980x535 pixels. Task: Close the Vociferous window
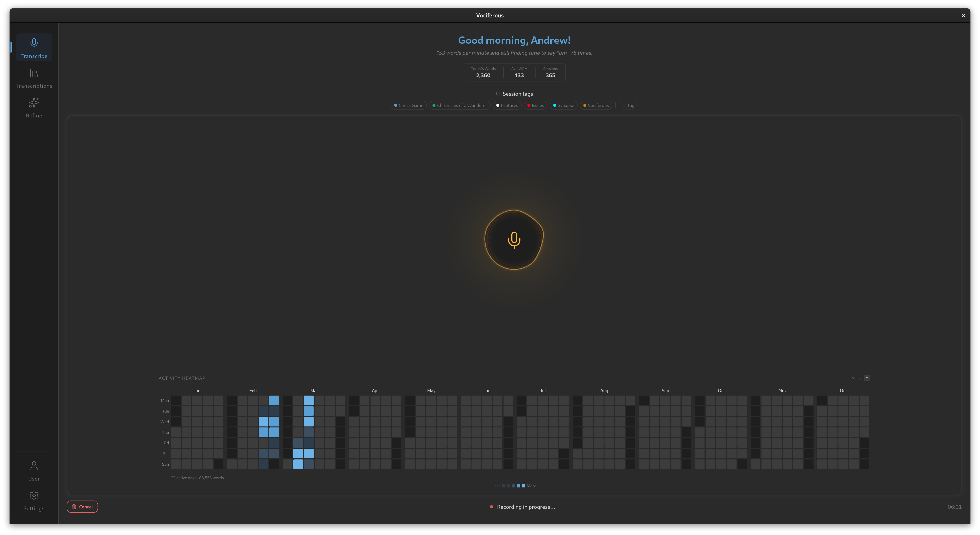click(963, 15)
